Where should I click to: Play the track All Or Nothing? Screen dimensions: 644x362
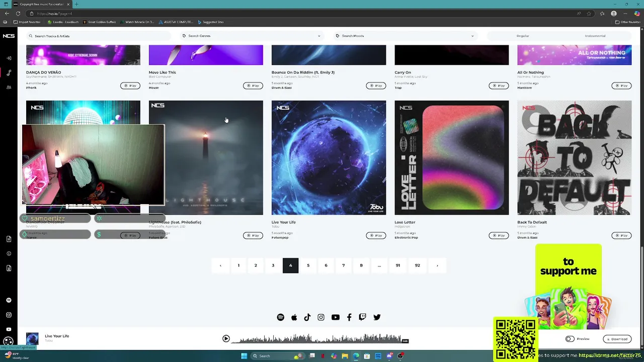point(621,85)
